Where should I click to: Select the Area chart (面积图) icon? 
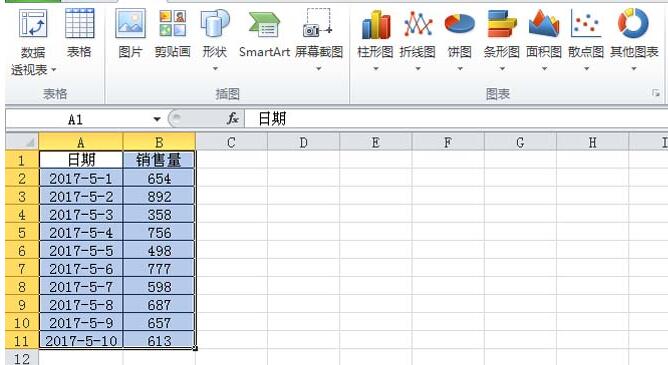(x=544, y=23)
